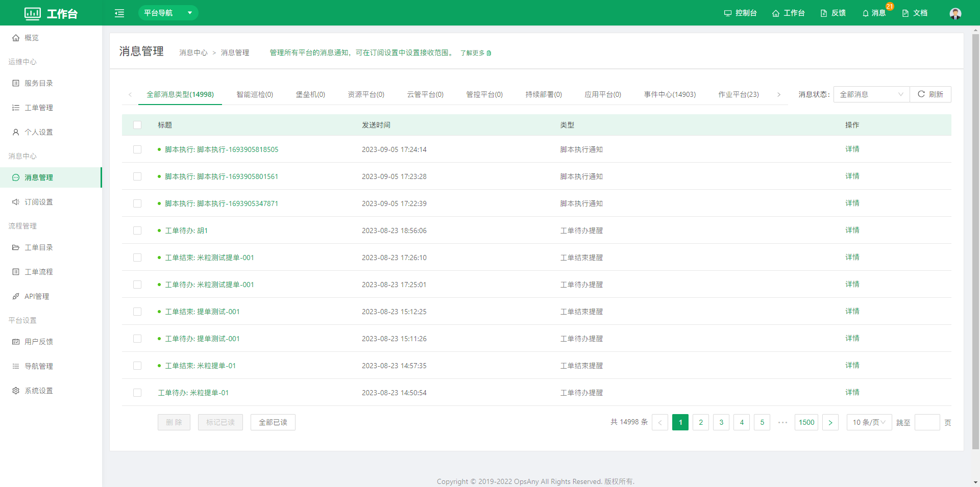Click the 删除 button
Screen dimensions: 980x487
[x=174, y=422]
